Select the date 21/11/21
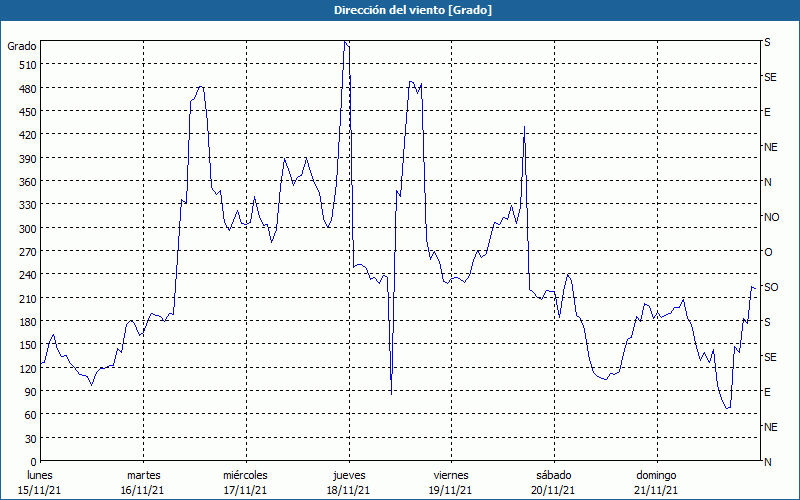The image size is (800, 500). point(657,491)
